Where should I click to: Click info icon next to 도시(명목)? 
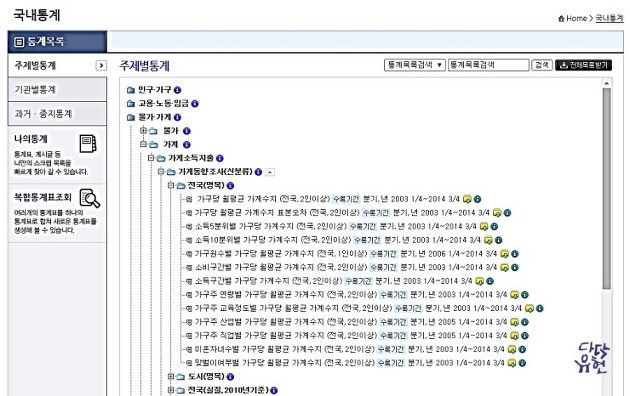(x=230, y=377)
